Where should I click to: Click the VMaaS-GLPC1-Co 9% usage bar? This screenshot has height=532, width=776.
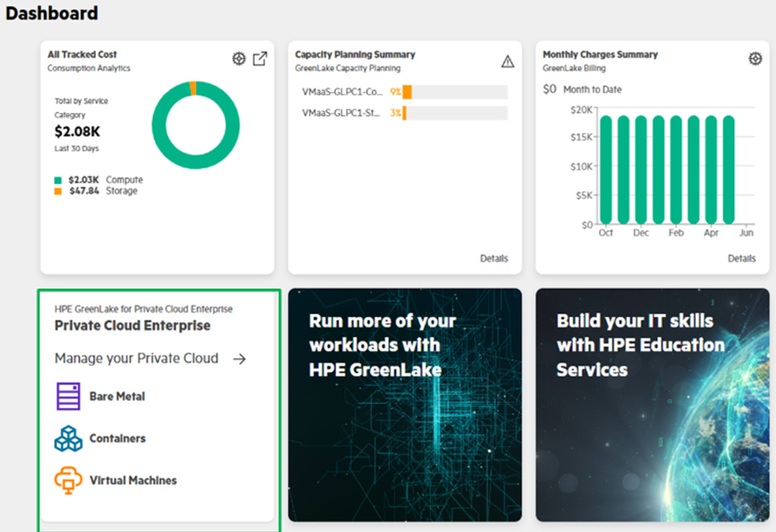point(455,92)
